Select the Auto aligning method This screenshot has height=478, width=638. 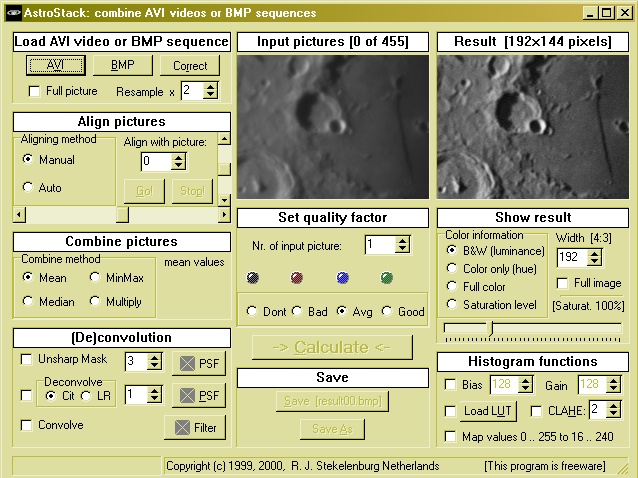point(28,188)
